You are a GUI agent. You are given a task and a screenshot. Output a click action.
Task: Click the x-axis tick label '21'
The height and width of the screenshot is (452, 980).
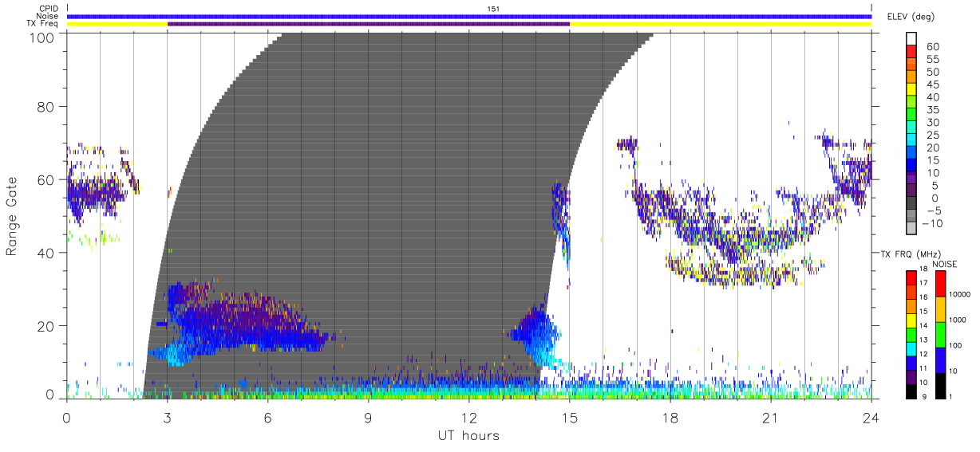point(771,417)
